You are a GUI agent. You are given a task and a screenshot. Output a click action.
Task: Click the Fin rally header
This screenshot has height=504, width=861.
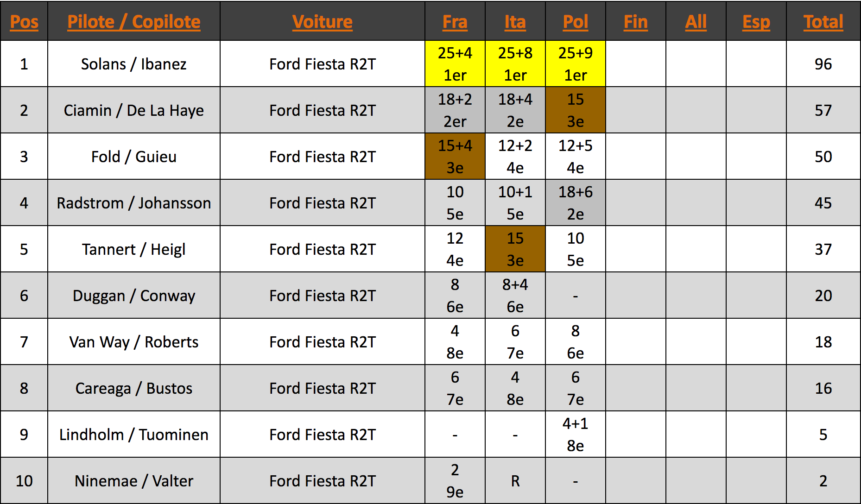coord(636,22)
